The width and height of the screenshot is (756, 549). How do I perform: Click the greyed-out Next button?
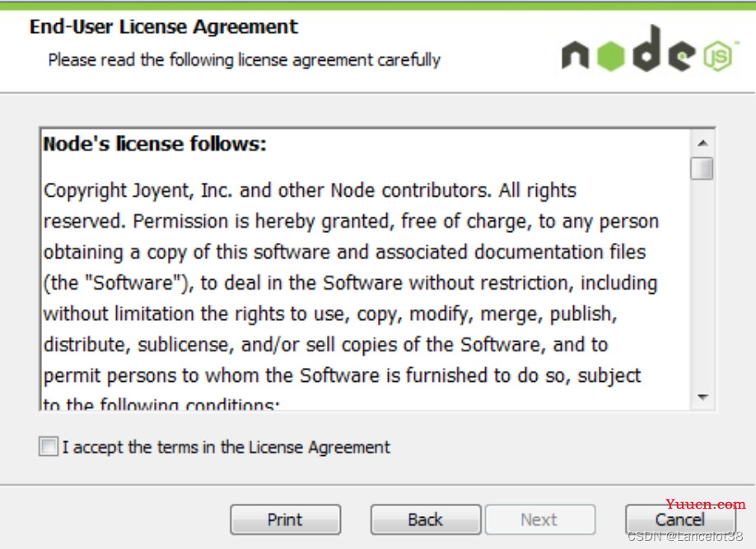point(540,519)
